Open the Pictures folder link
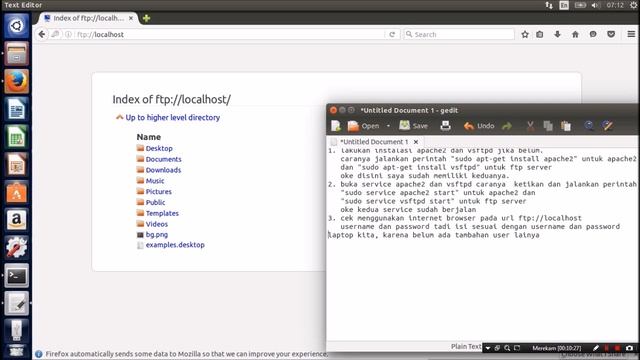 pos(158,191)
